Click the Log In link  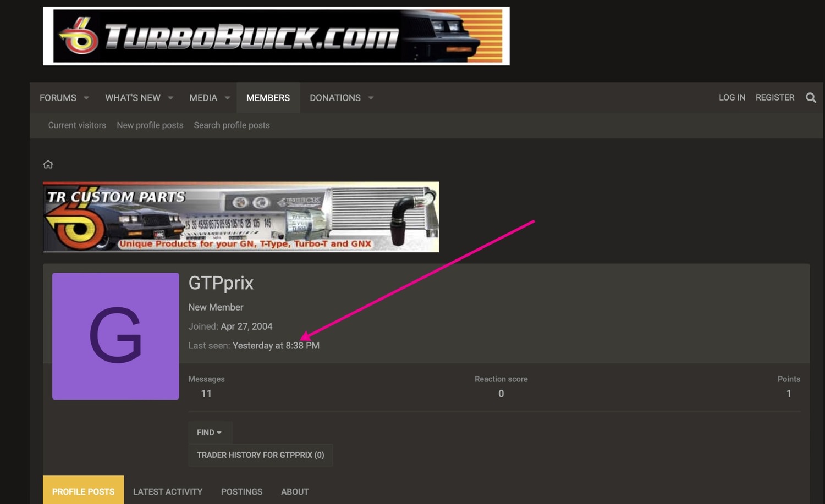point(732,97)
